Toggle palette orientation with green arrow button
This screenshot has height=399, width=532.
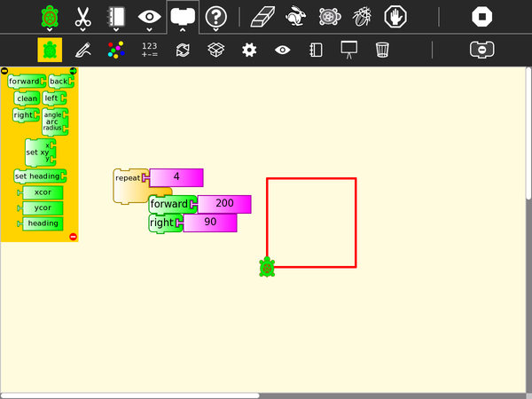pyautogui.click(x=73, y=71)
